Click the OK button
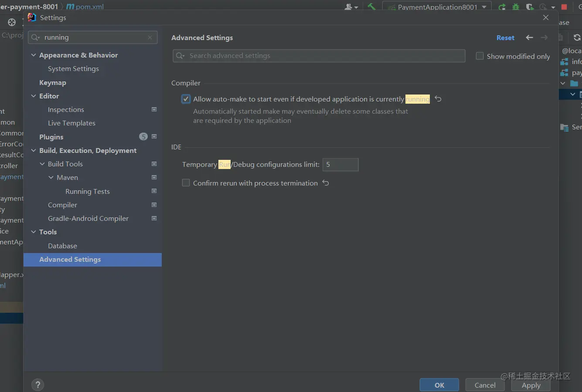The height and width of the screenshot is (392, 582). point(439,385)
